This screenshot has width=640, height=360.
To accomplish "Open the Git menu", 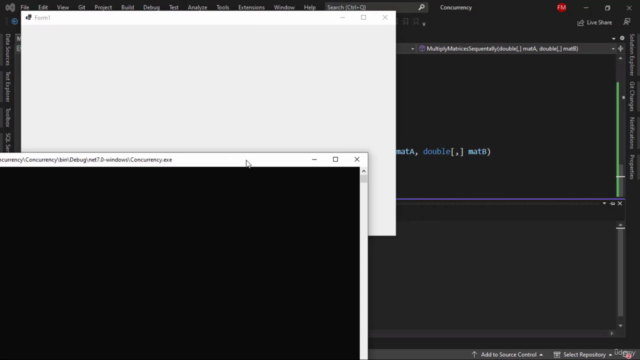I will (x=82, y=7).
